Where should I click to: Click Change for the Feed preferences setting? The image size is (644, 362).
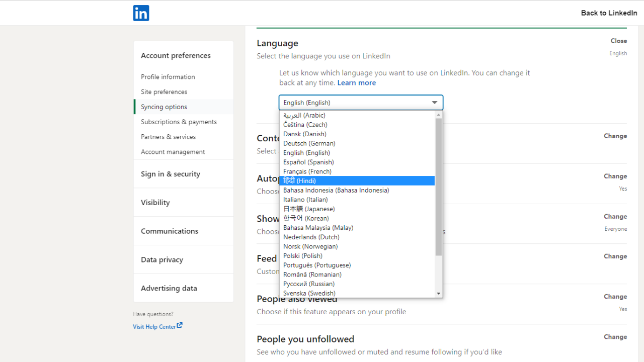pos(615,256)
